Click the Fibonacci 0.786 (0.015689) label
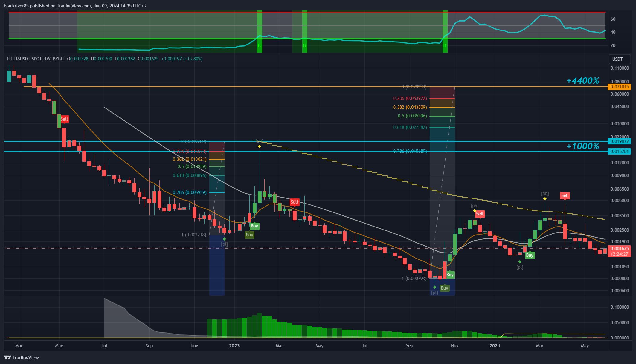Screen dimensions: 636x364 [410, 151]
